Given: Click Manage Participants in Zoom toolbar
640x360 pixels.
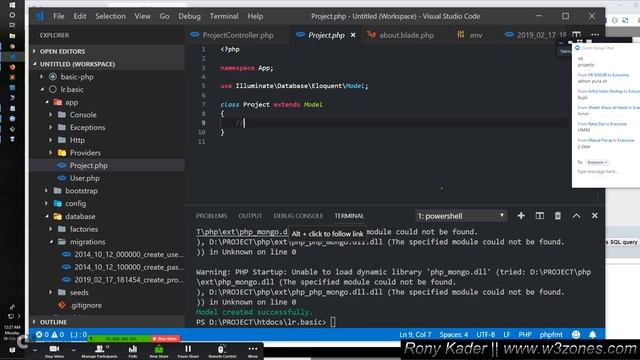Looking at the screenshot, I should (100, 351).
